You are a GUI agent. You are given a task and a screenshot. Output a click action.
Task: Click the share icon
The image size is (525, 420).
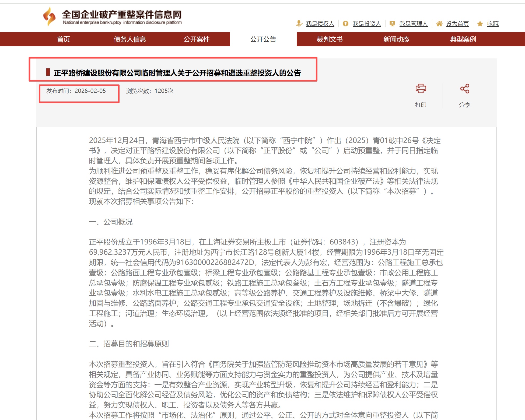[464, 89]
